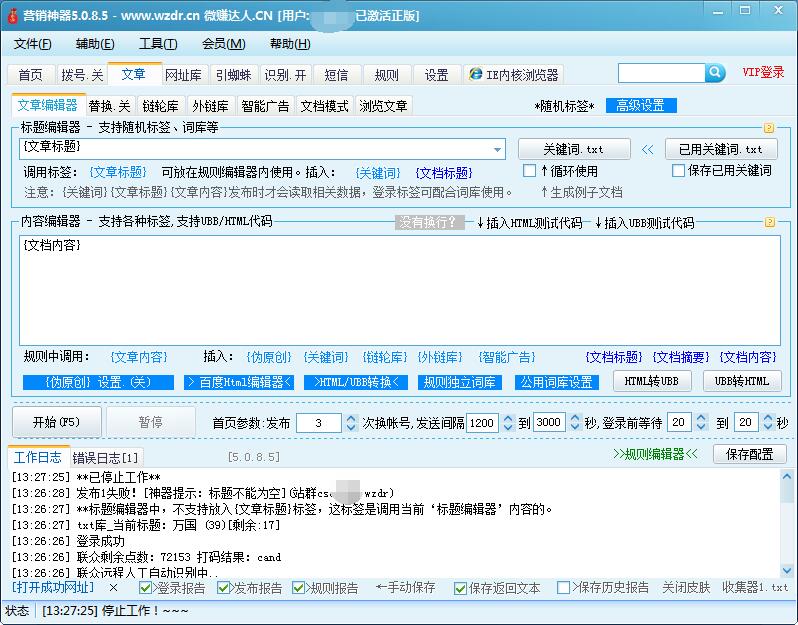Click the 高级设置 button
The height and width of the screenshot is (625, 798).
tap(641, 105)
